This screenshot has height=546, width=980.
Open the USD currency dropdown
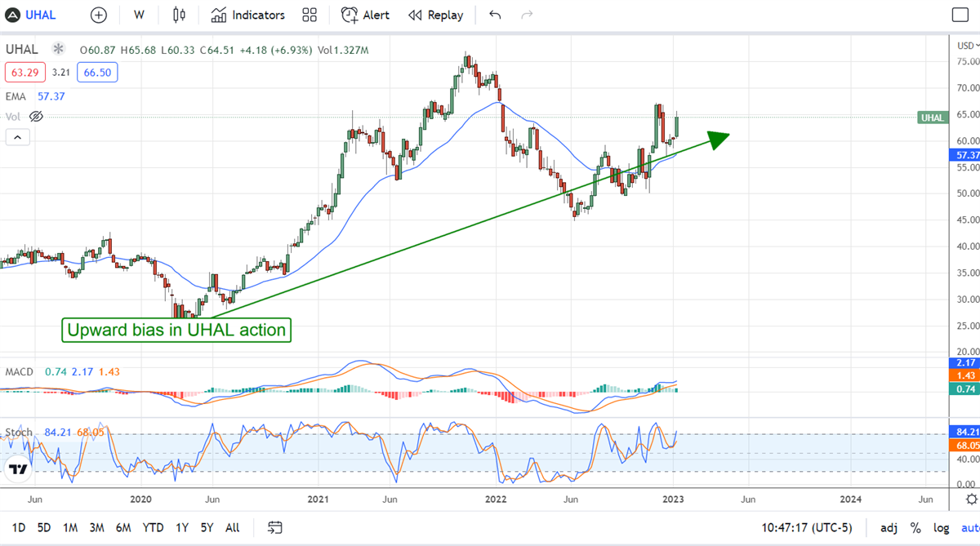tap(967, 45)
